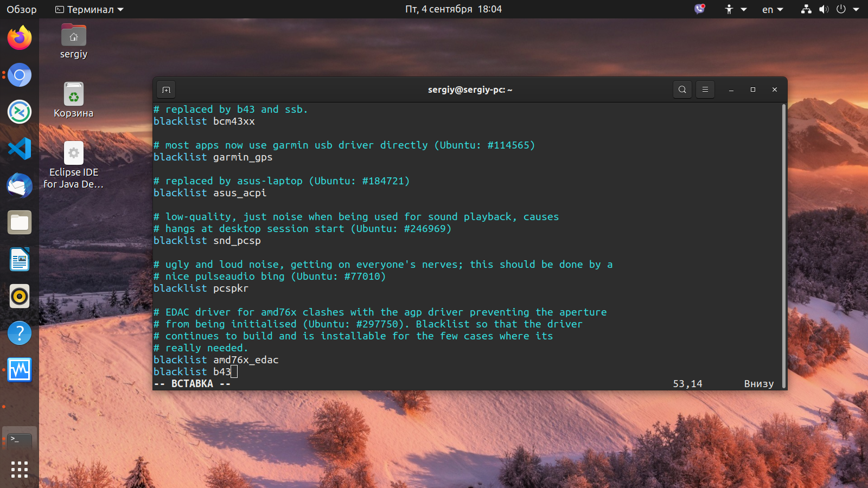Viewport: 868px width, 488px height.
Task: Select the Terminal icon in the dock
Action: click(20, 439)
